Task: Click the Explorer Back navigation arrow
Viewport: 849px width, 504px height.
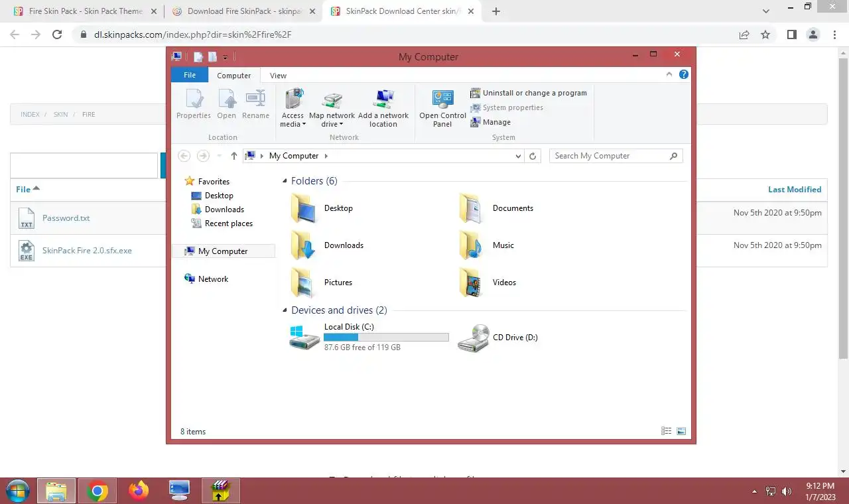Action: click(184, 156)
